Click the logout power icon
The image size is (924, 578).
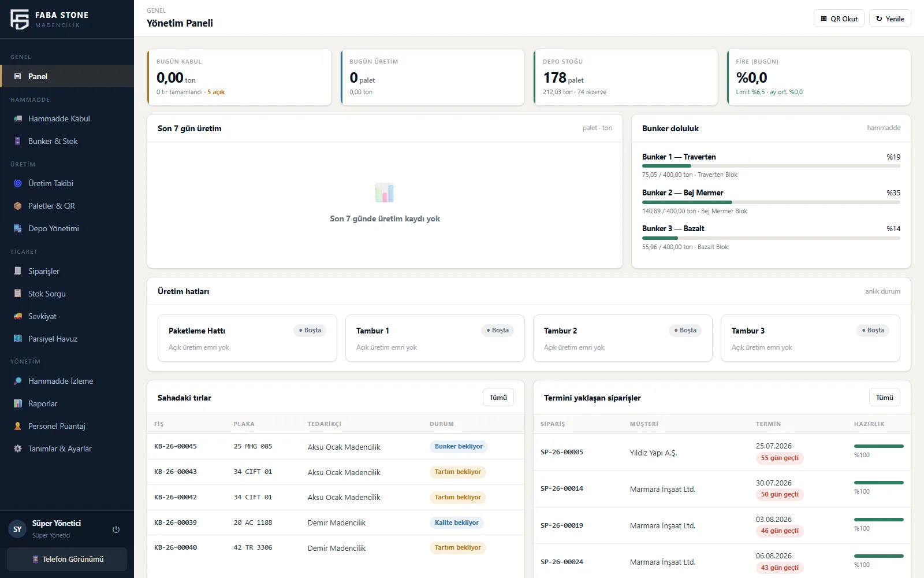116,529
